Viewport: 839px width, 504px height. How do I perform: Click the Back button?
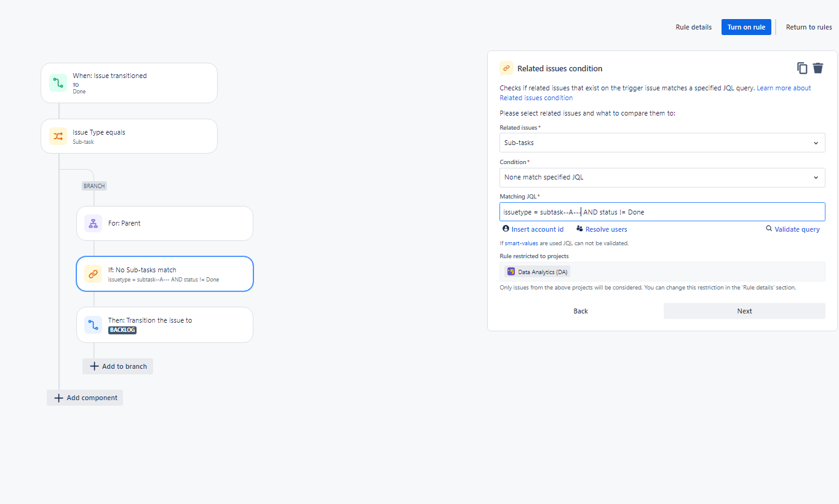(580, 310)
